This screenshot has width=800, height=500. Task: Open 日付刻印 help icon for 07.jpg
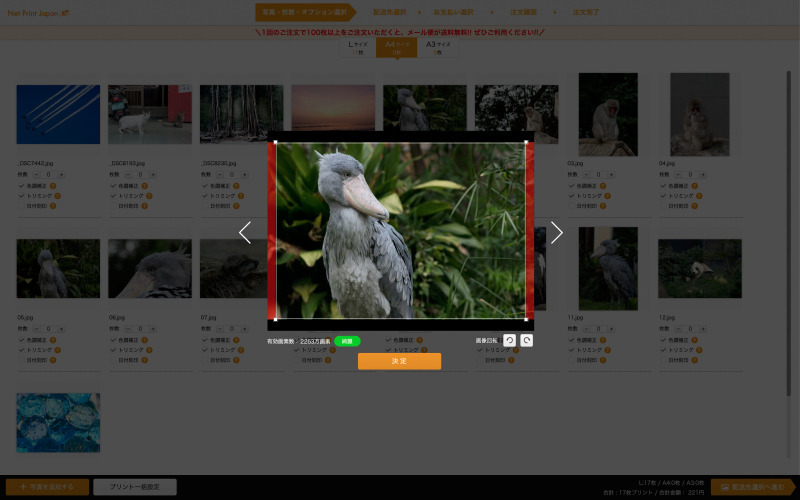click(236, 360)
